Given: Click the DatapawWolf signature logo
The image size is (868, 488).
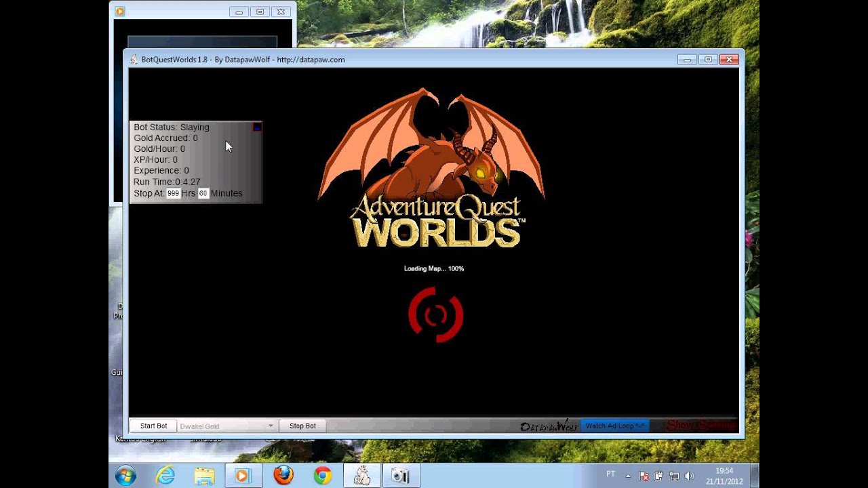Looking at the screenshot, I should 549,426.
